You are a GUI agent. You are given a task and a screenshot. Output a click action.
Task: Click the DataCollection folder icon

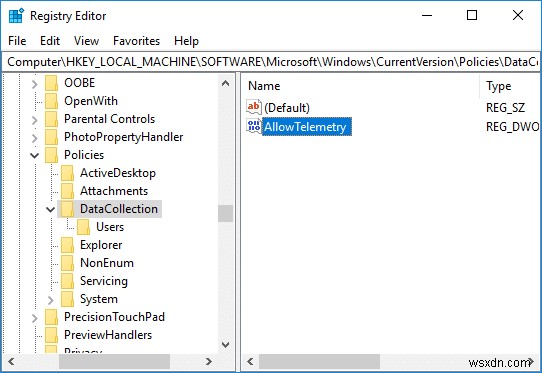click(67, 209)
